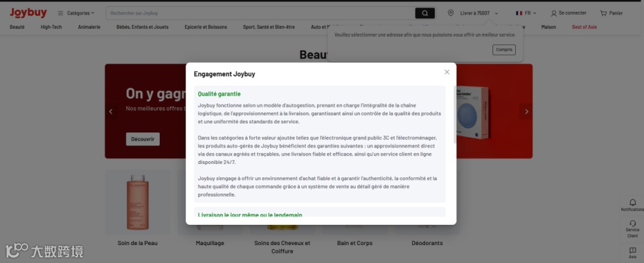Expand the Livrer à 75007 dropdown
The image size is (644, 263).
coord(479,13)
